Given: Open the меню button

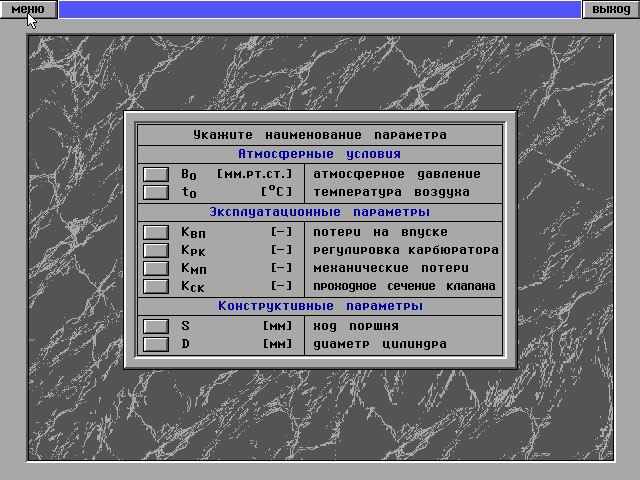Looking at the screenshot, I should [28, 9].
